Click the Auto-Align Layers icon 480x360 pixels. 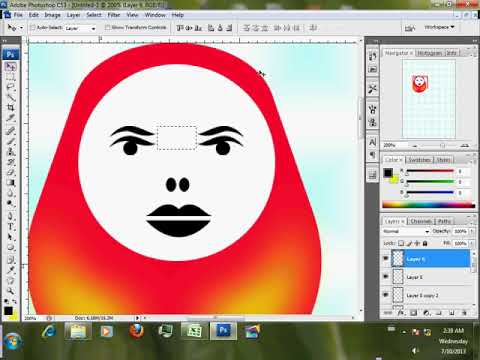click(x=313, y=28)
